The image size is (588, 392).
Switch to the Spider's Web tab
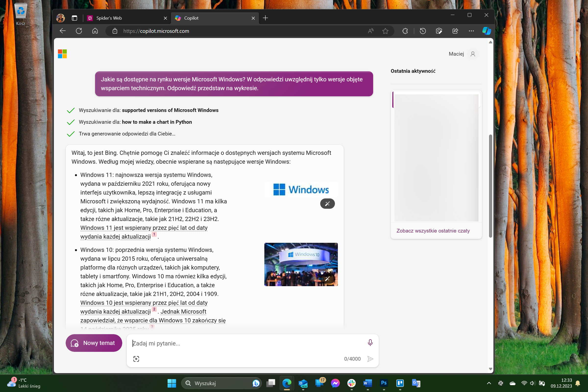(x=127, y=18)
